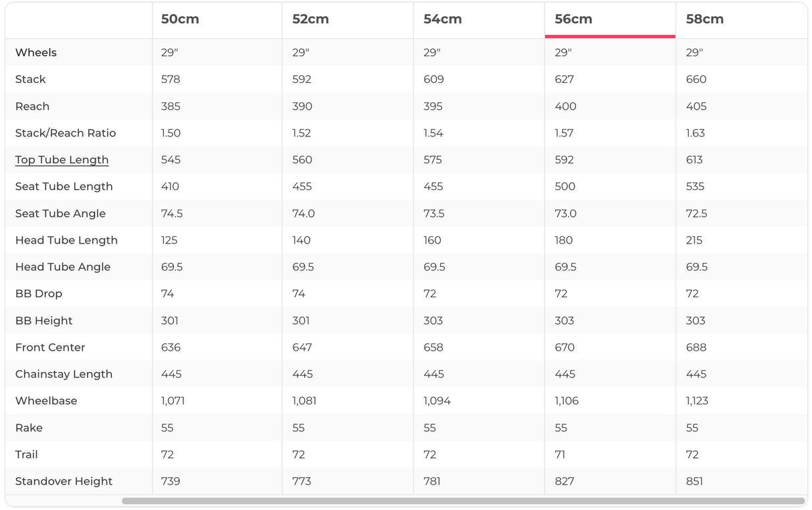Viewport: 812px width, 510px height.
Task: Click the horizontal scrollbar below the table
Action: click(x=463, y=501)
